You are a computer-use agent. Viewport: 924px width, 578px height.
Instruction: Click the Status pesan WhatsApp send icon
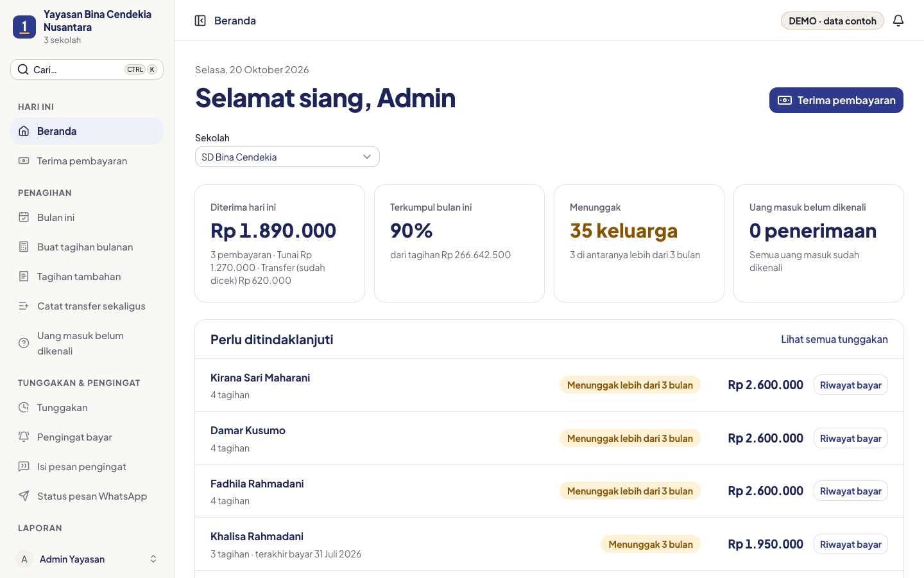[x=24, y=496]
